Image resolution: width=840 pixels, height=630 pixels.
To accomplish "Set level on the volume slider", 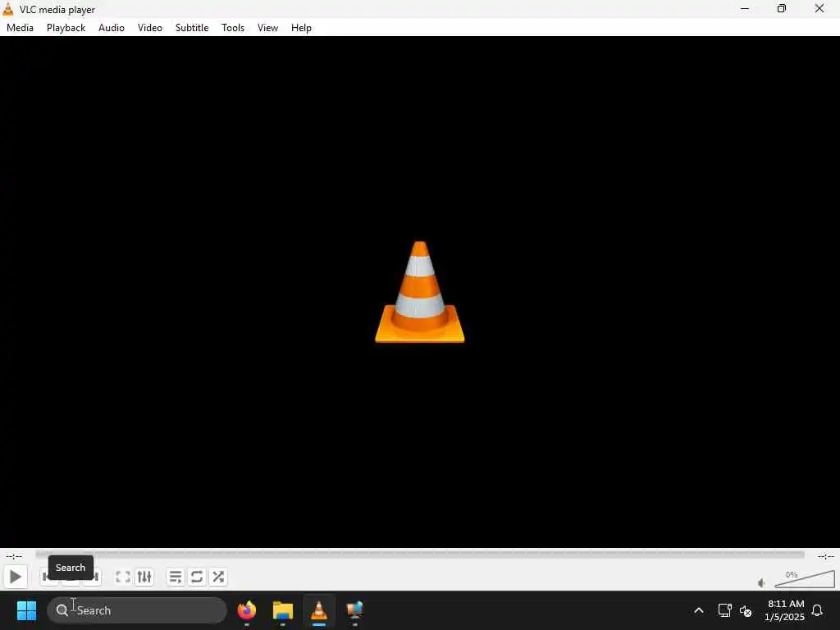I will click(804, 579).
